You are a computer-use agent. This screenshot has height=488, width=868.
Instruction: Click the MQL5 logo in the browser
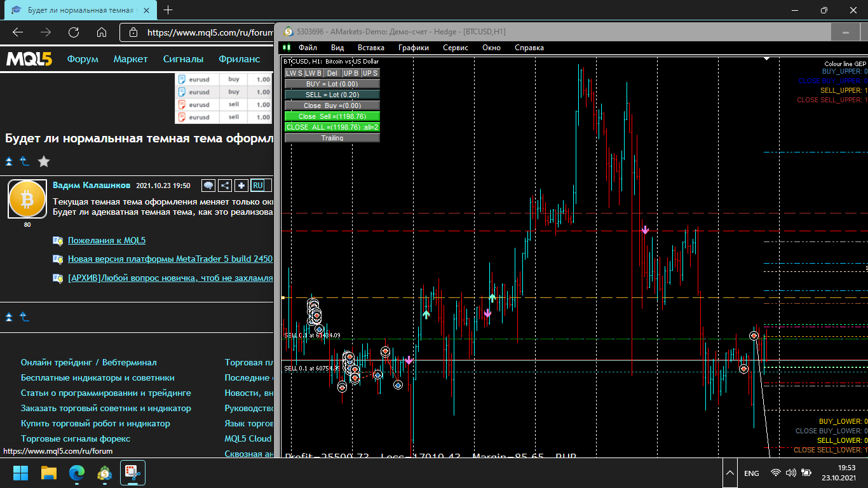click(x=29, y=59)
